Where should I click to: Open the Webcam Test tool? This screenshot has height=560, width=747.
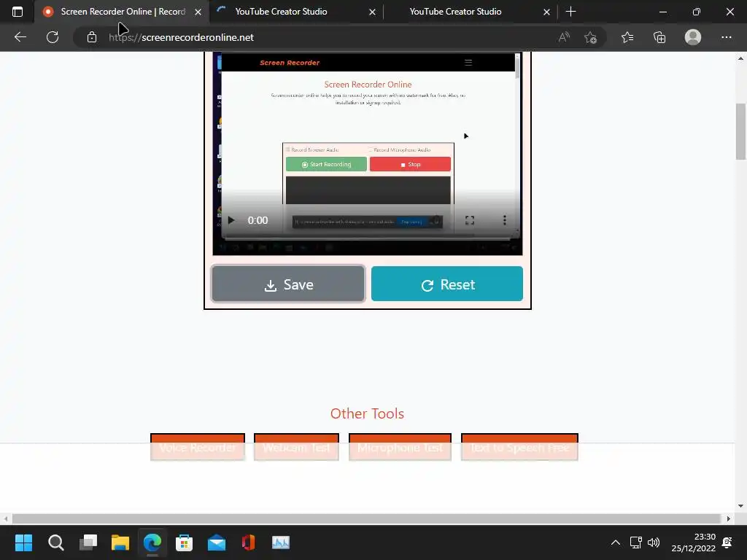click(296, 447)
